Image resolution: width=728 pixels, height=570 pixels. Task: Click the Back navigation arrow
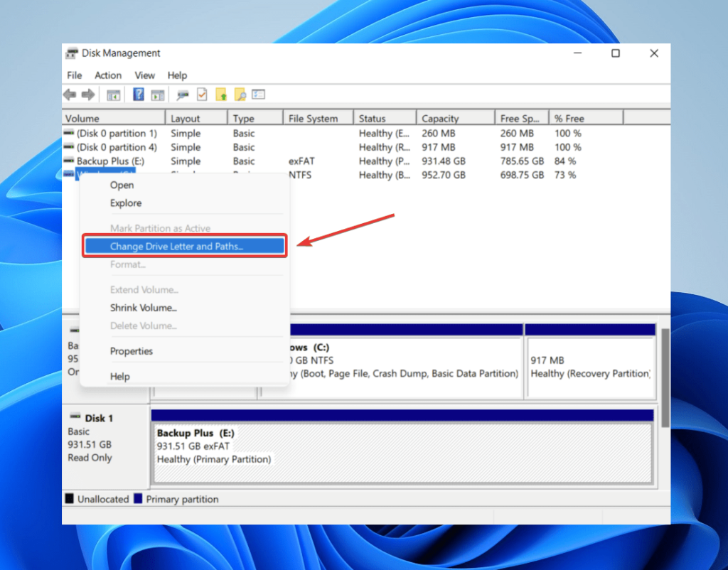click(69, 94)
